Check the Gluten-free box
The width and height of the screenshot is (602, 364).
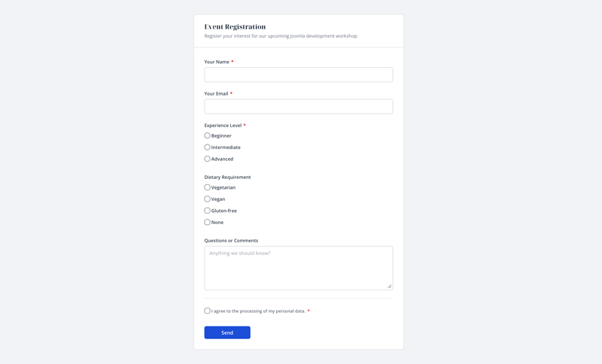coord(208,211)
